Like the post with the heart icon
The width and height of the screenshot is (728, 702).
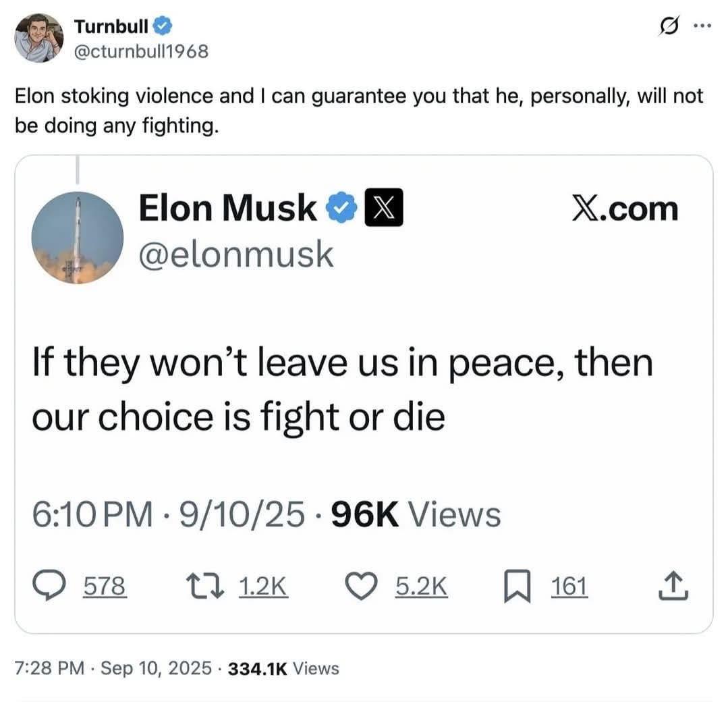coord(364,587)
